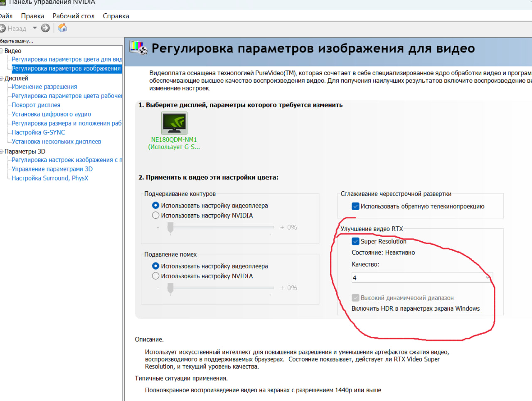Open the Рабочий стол menu

pyautogui.click(x=74, y=16)
